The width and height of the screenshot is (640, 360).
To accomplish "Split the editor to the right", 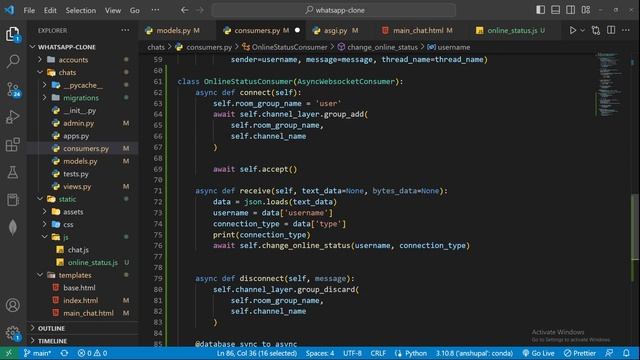I will pyautogui.click(x=611, y=30).
